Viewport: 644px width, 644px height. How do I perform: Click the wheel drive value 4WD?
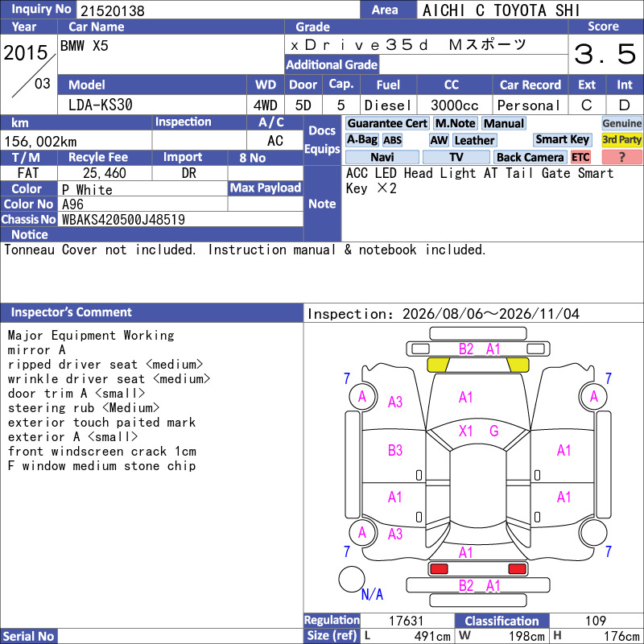tap(265, 105)
